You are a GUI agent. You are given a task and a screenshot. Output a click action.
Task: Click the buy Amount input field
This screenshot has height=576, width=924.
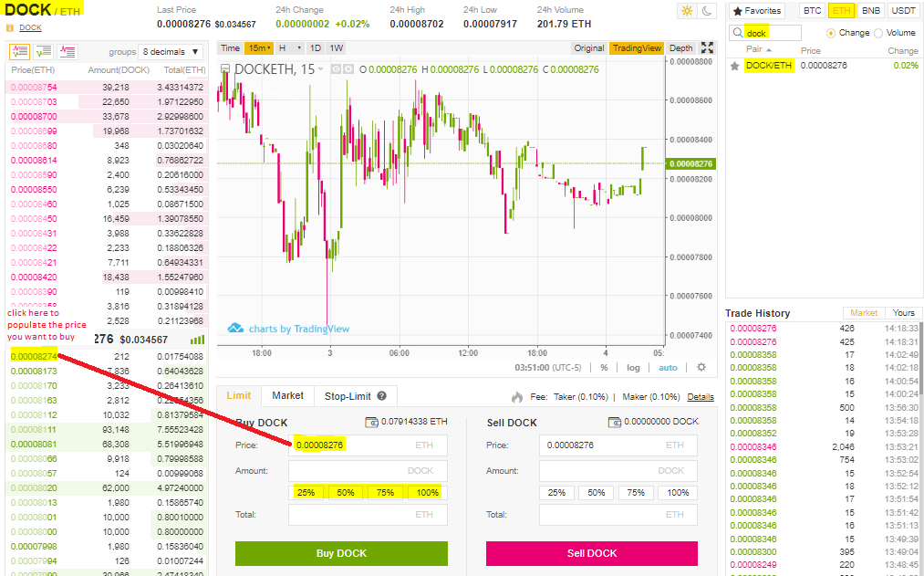(x=368, y=470)
